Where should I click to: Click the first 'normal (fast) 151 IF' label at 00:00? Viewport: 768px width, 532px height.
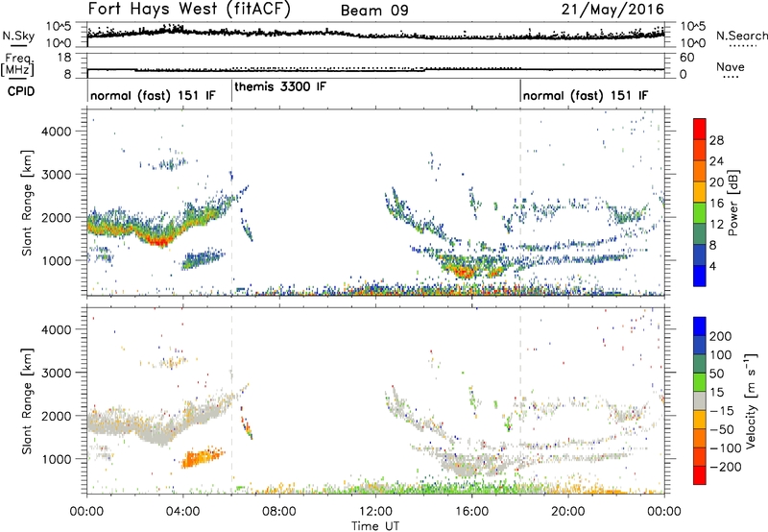click(x=153, y=95)
